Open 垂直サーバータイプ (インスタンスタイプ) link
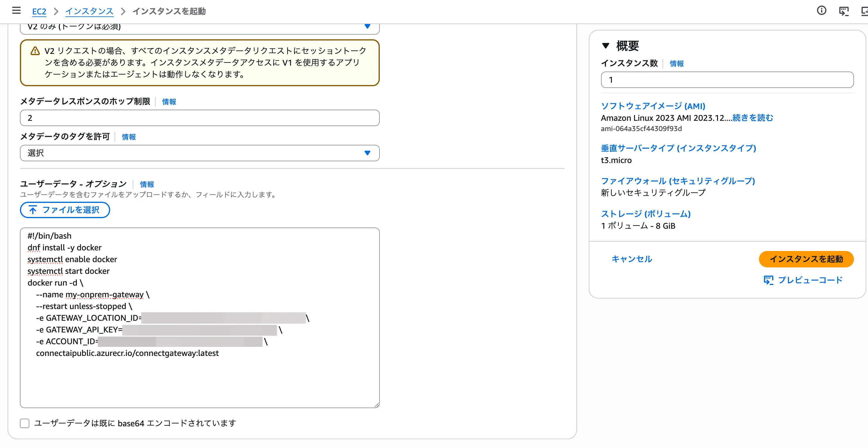 [679, 148]
